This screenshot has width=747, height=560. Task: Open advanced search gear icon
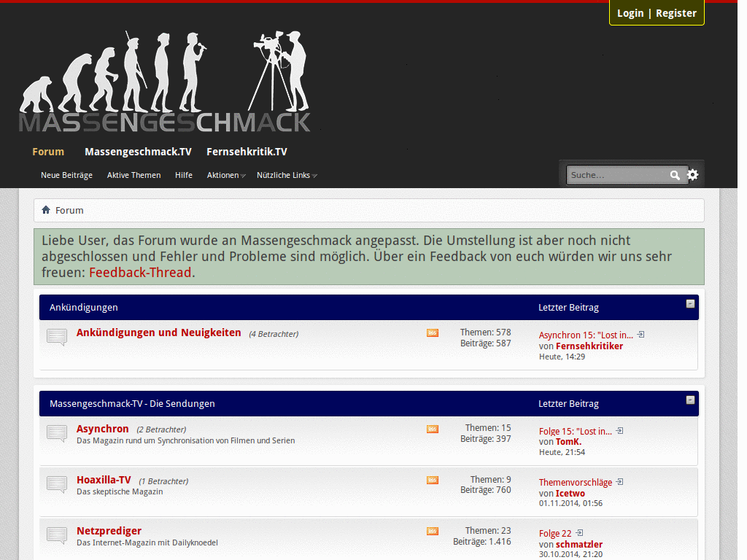coord(693,175)
